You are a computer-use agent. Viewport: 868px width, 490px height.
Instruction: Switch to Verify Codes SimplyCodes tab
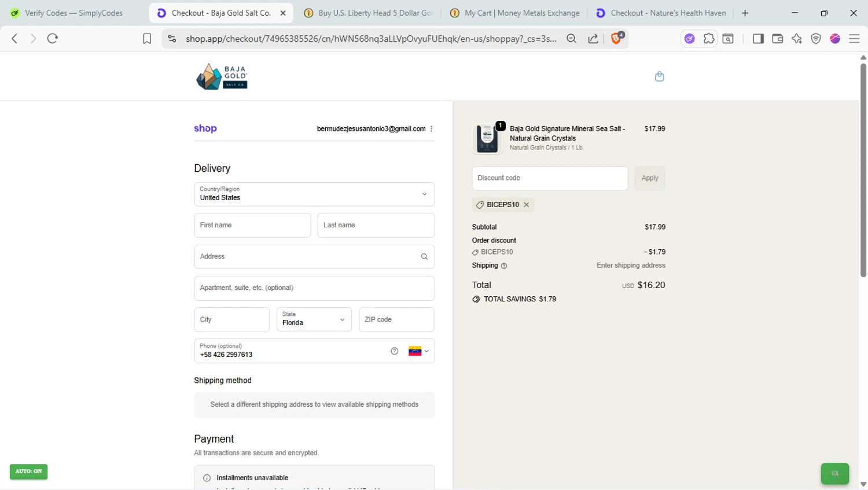point(74,13)
